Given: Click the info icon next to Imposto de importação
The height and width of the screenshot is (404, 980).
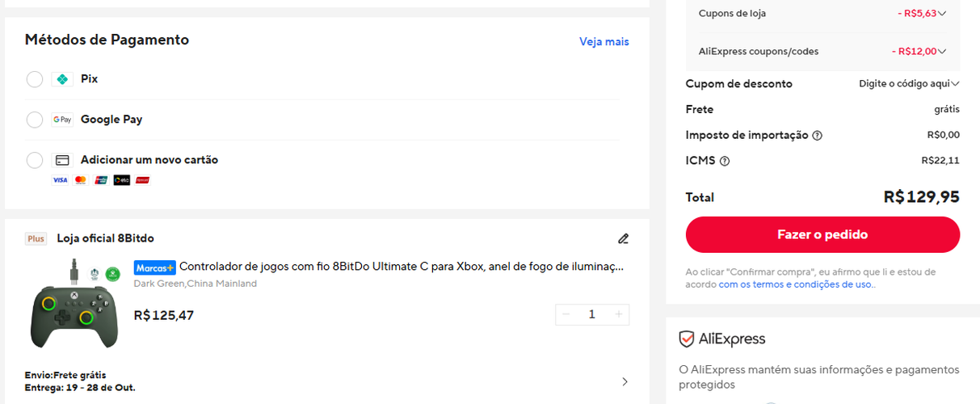Looking at the screenshot, I should pos(817,136).
